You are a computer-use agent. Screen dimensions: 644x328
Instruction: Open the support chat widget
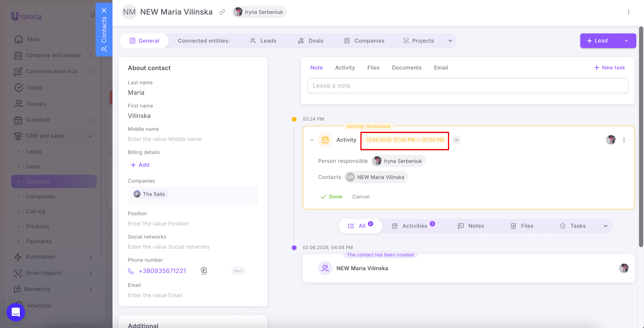[16, 312]
